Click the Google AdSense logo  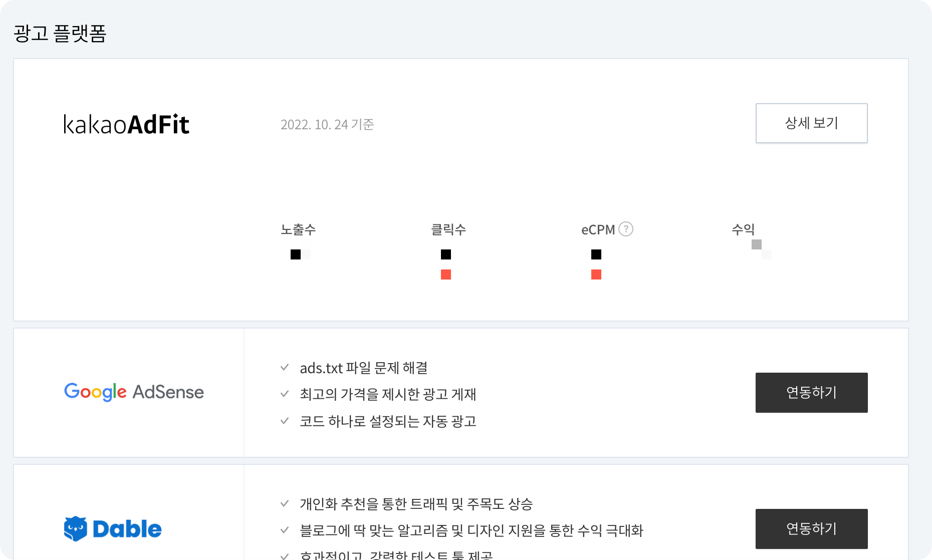[x=134, y=392]
